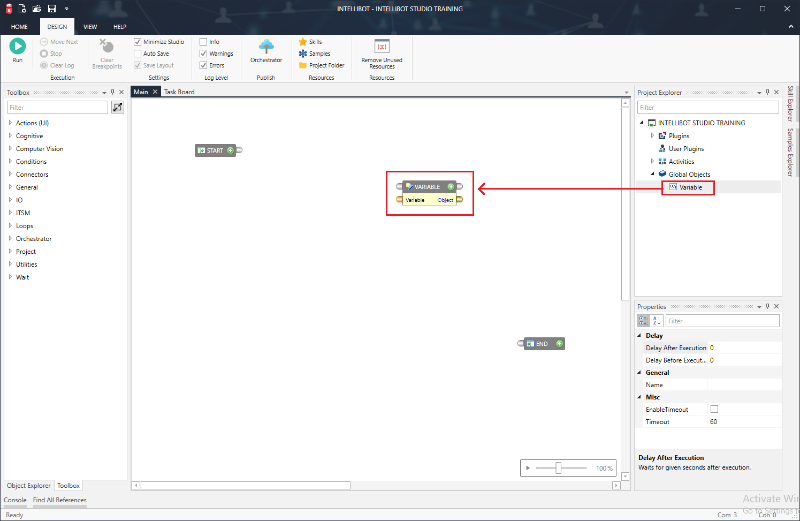Open the Project Folder resource

coord(326,65)
